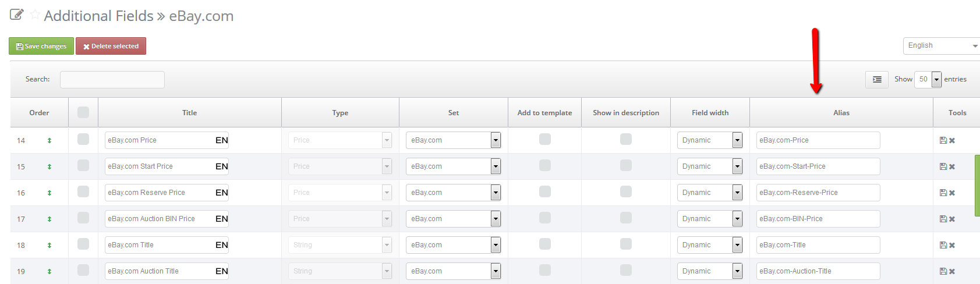Delete the eBay.com Auction BIN Price row
The width and height of the screenshot is (980, 284).
coord(952,219)
